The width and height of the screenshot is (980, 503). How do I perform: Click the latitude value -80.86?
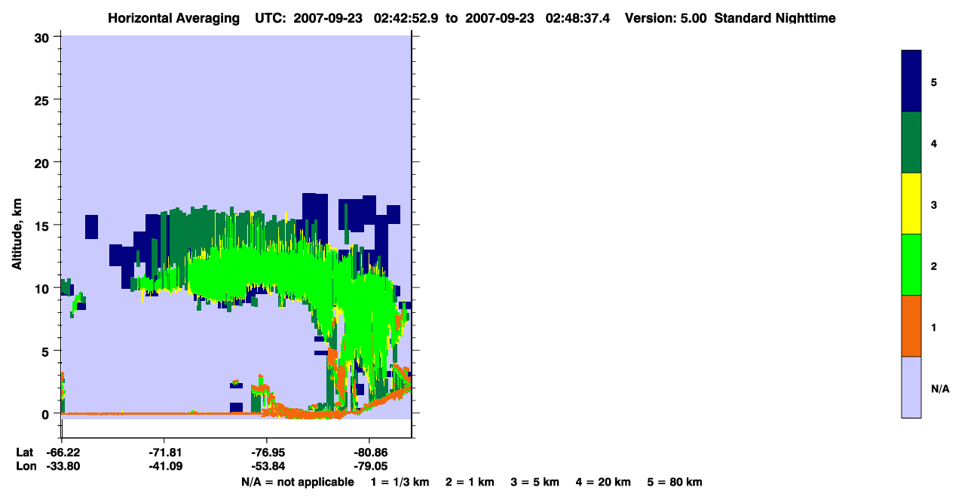(x=369, y=452)
